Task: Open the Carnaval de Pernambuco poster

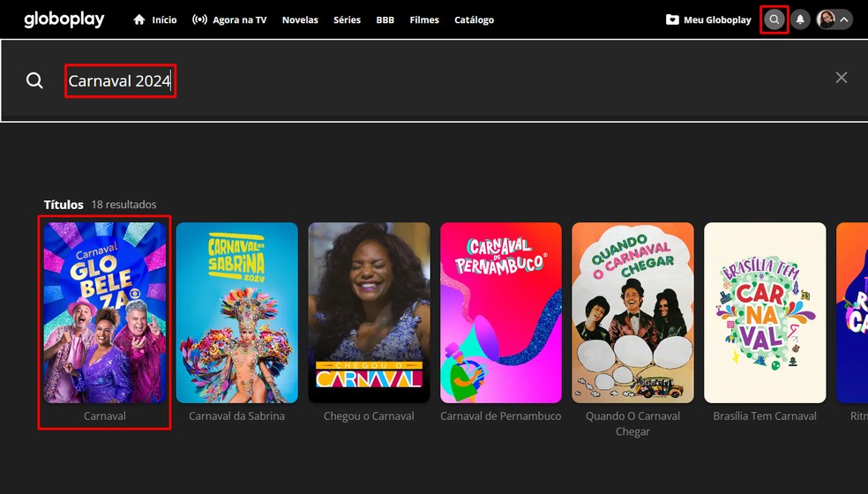Action: pyautogui.click(x=501, y=312)
